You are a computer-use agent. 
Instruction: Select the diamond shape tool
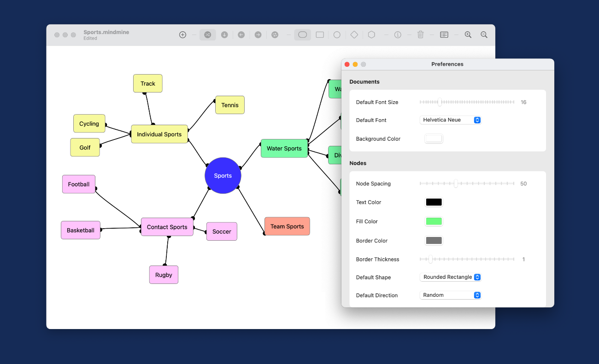tap(354, 35)
